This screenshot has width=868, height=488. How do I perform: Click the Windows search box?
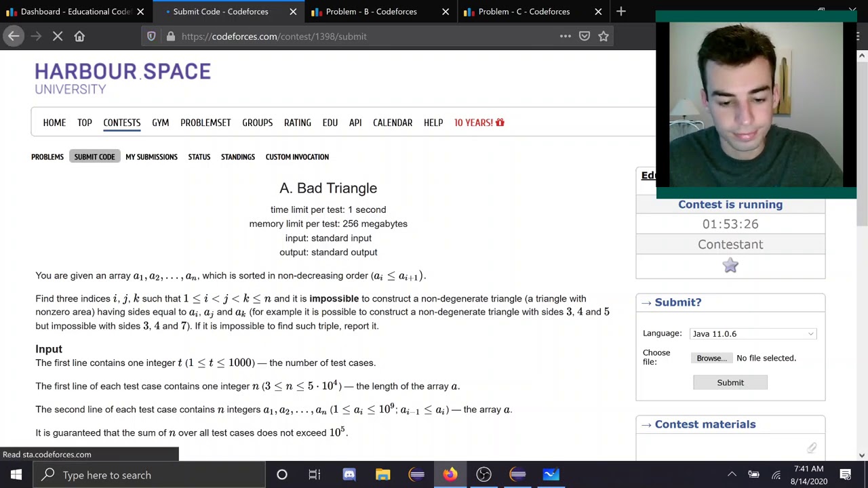click(149, 474)
